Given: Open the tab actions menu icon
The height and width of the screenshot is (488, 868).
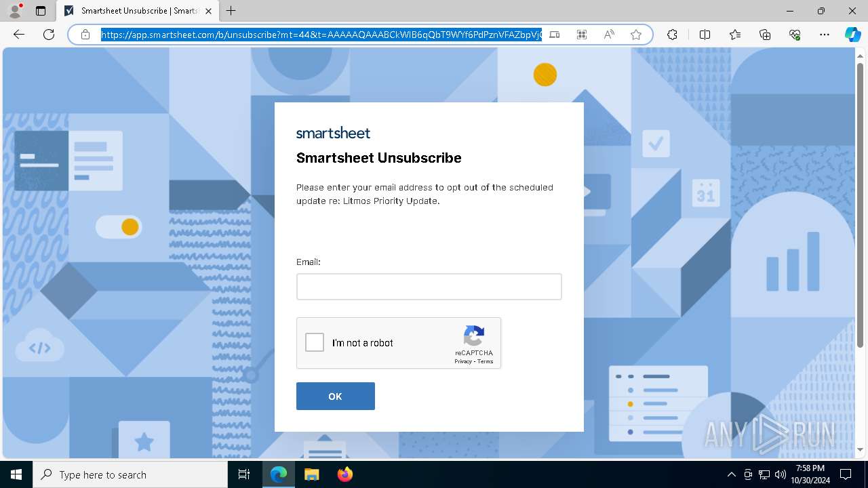Looking at the screenshot, I should tap(41, 11).
